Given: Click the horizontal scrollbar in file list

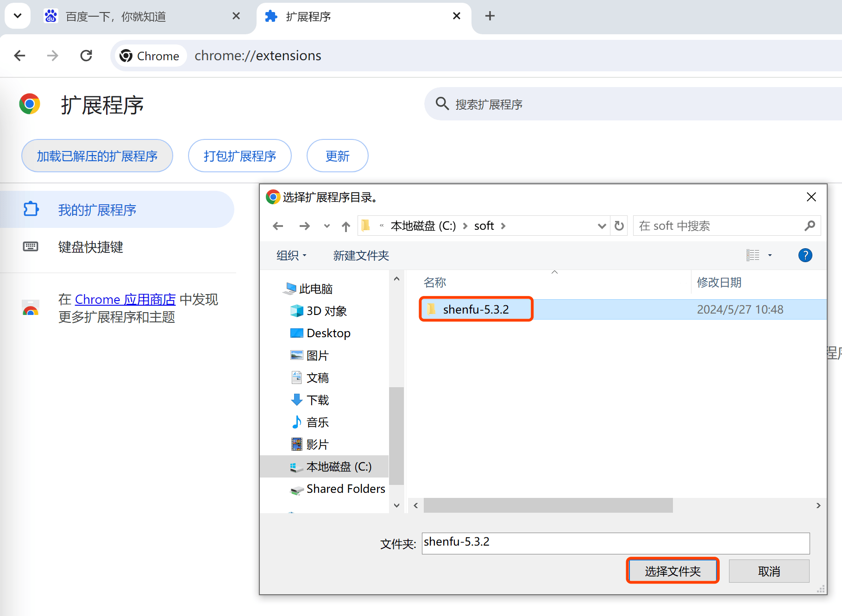Looking at the screenshot, I should 548,505.
